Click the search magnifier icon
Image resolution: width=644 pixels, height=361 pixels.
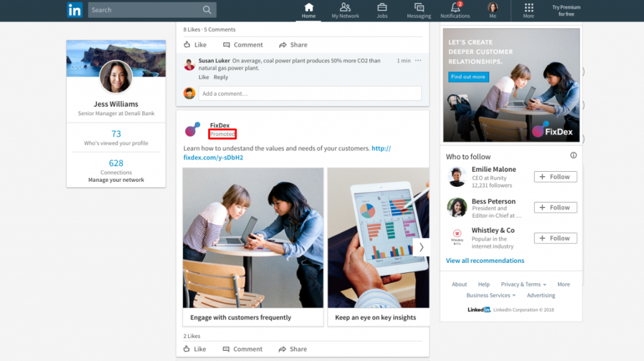[x=207, y=9]
